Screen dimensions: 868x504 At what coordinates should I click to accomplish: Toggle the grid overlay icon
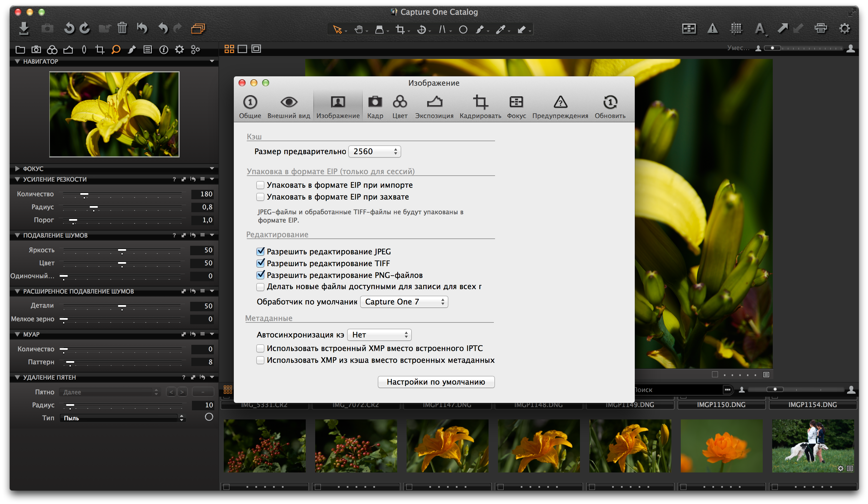click(x=736, y=29)
